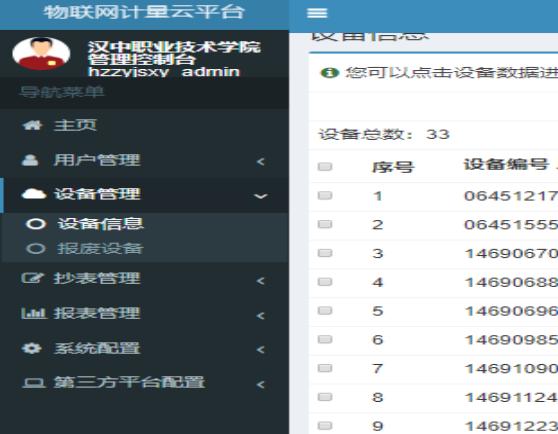558x434 pixels.
Task: Click the circle icon beside 设备信息
Action: 36,224
